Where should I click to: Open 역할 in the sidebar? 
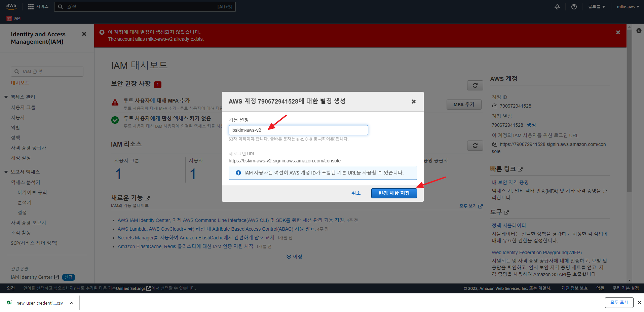click(15, 127)
